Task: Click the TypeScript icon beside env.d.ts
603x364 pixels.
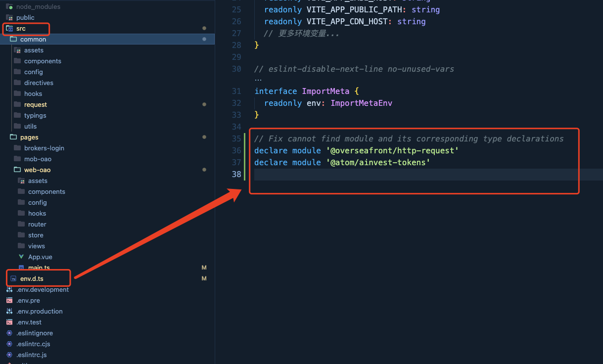Action: coord(13,278)
